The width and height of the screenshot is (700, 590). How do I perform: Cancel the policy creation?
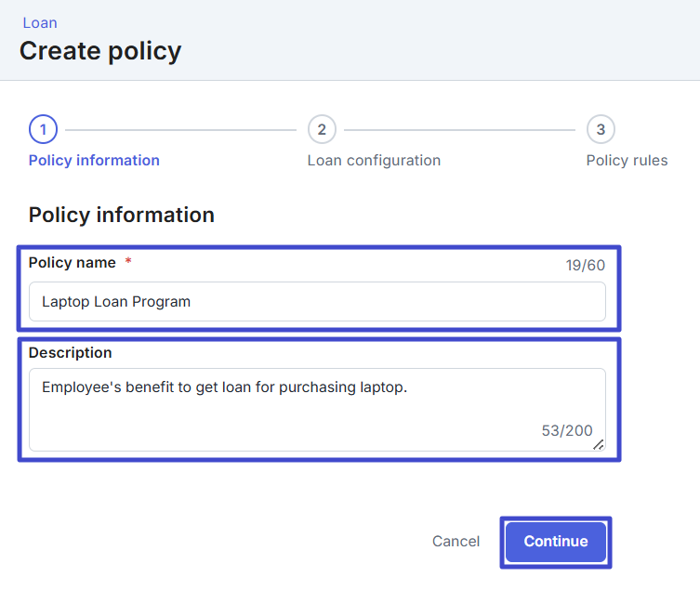point(456,542)
